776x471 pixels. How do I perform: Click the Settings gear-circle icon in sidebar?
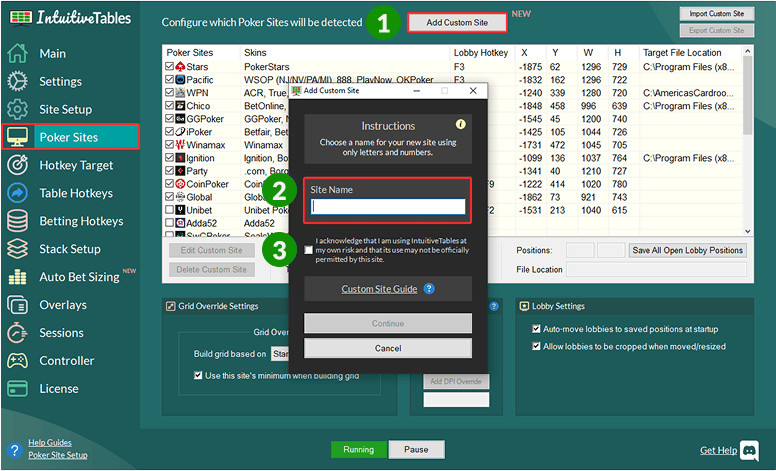click(x=17, y=81)
